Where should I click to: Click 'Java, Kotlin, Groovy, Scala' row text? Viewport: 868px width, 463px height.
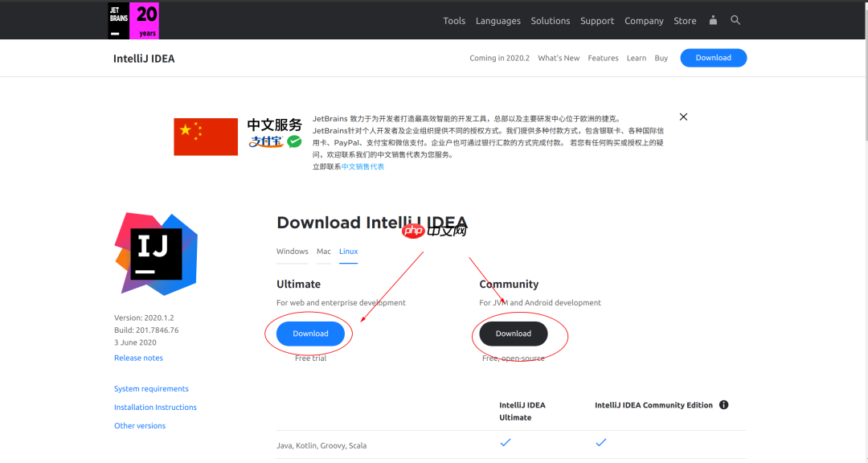click(321, 445)
